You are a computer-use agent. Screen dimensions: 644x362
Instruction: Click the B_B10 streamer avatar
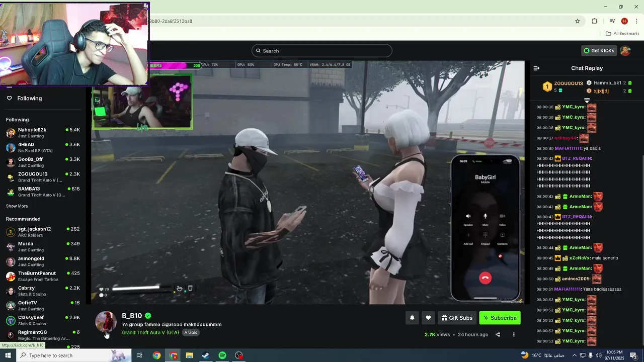click(x=106, y=322)
